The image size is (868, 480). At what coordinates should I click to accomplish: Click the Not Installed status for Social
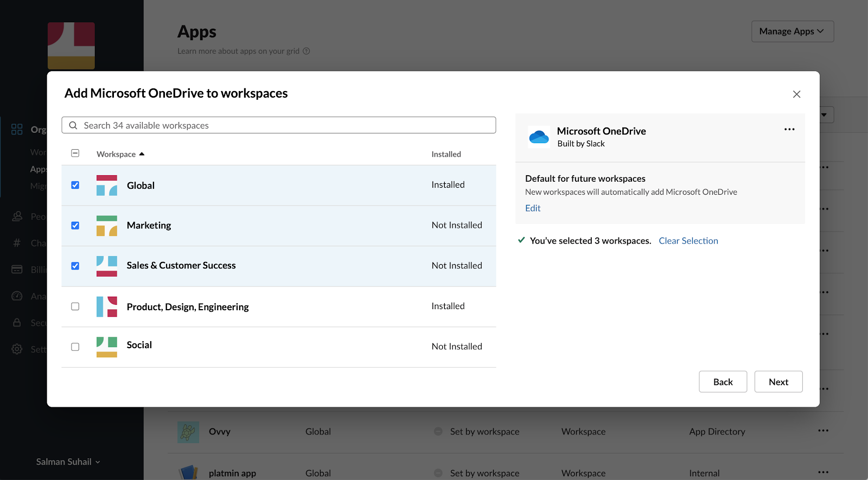[457, 347]
